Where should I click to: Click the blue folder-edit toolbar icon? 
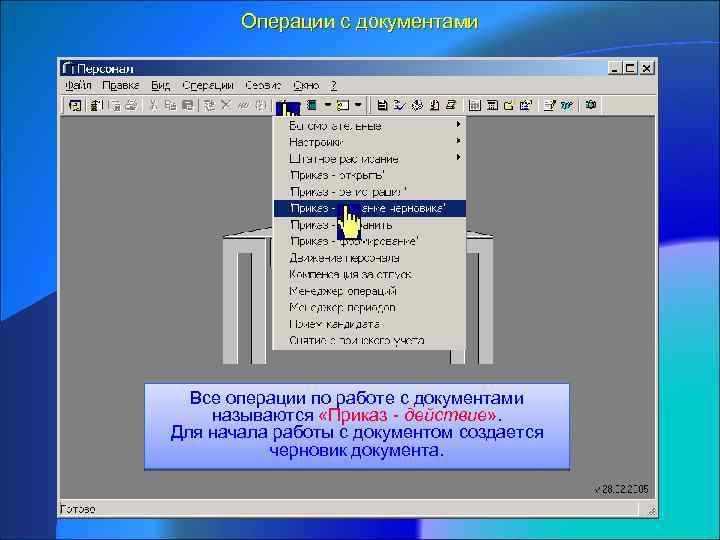coord(526,106)
